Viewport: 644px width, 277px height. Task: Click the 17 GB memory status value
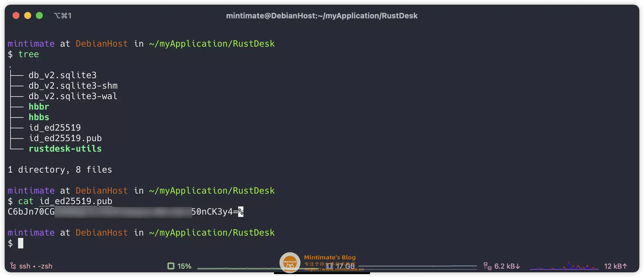tap(345, 266)
